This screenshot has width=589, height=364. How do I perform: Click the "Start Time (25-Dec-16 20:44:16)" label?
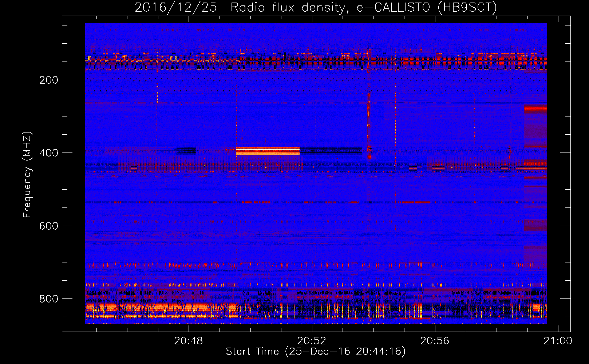[316, 352]
